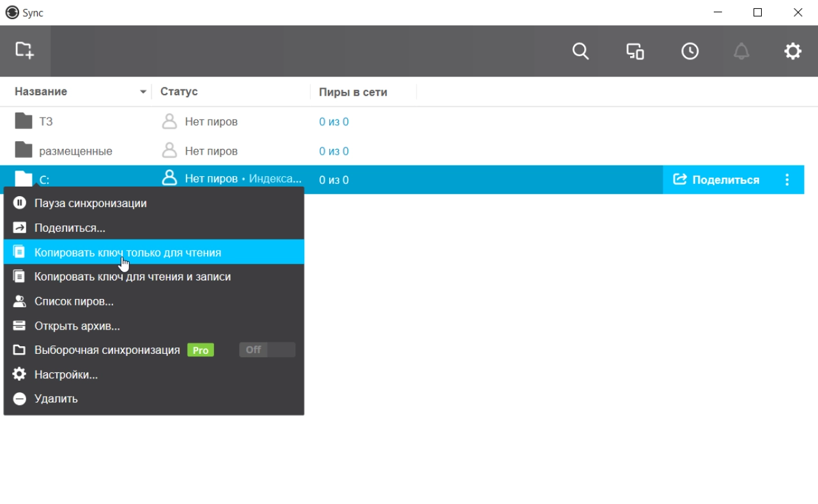The width and height of the screenshot is (818, 504).
Task: Open the search magnifier icon
Action: point(580,51)
